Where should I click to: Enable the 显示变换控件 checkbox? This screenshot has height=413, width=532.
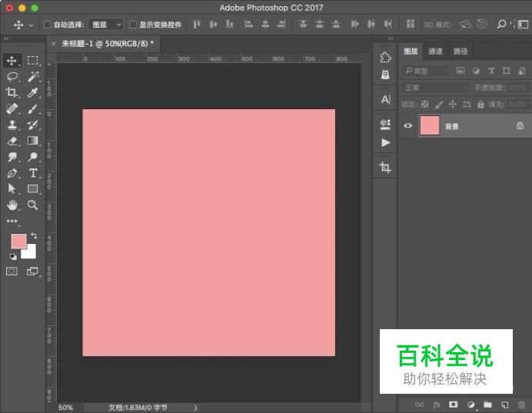click(x=133, y=25)
